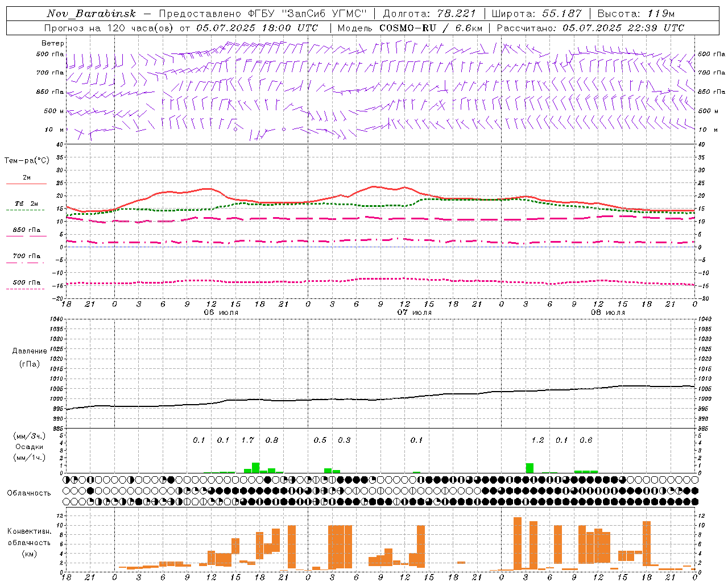Click the 'Ветер' wind panel label
The width and height of the screenshot is (728, 582).
pos(53,43)
